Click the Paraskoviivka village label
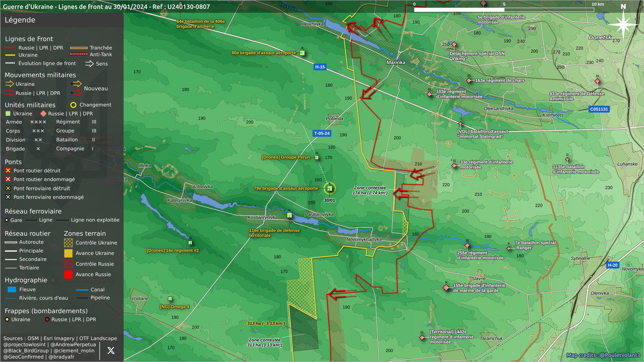 pyautogui.click(x=319, y=214)
